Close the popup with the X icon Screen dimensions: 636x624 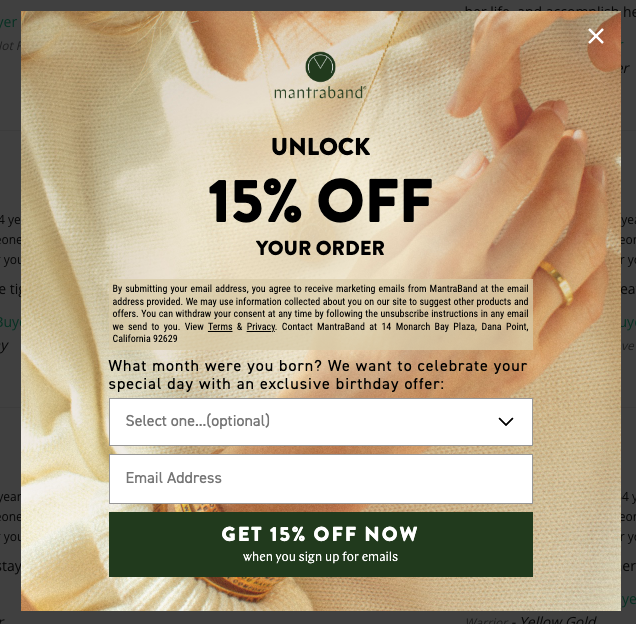pos(595,36)
